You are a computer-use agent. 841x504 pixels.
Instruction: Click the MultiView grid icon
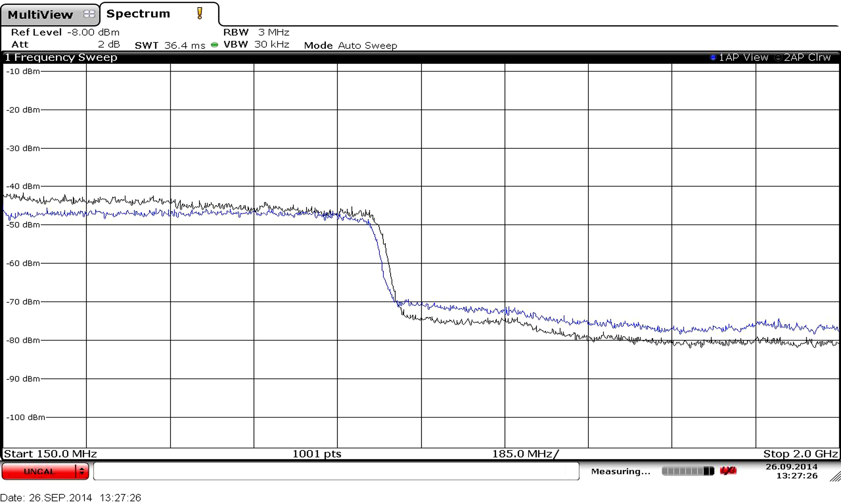pos(89,14)
